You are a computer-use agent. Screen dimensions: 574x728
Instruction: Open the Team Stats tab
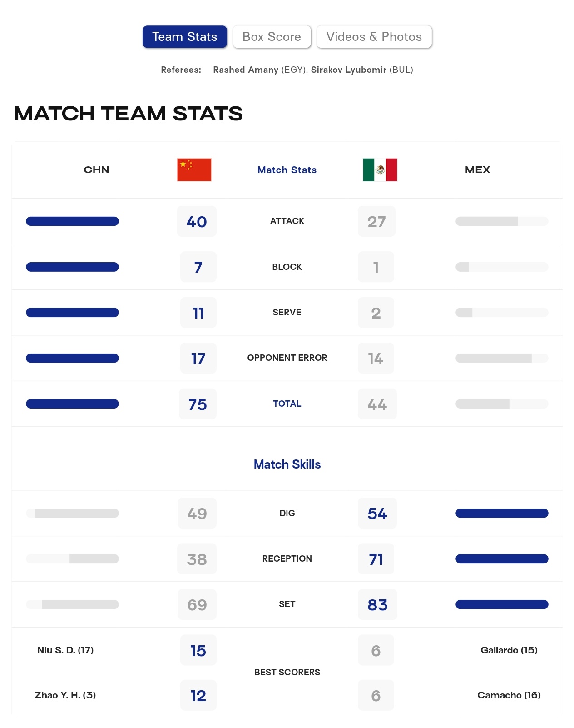(x=185, y=37)
